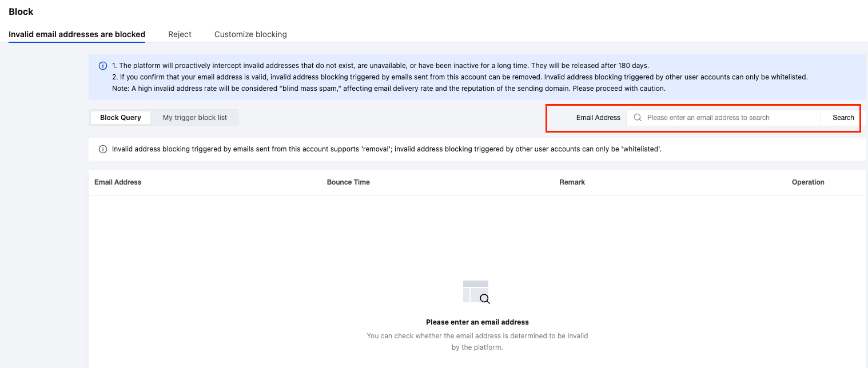868x368 pixels.
Task: Click the empty-state search illustration
Action: (476, 291)
